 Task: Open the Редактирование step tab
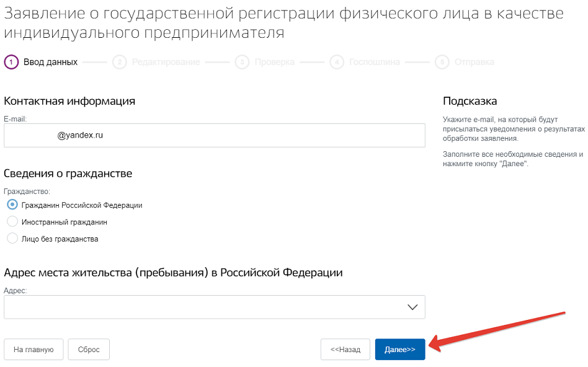(x=166, y=62)
